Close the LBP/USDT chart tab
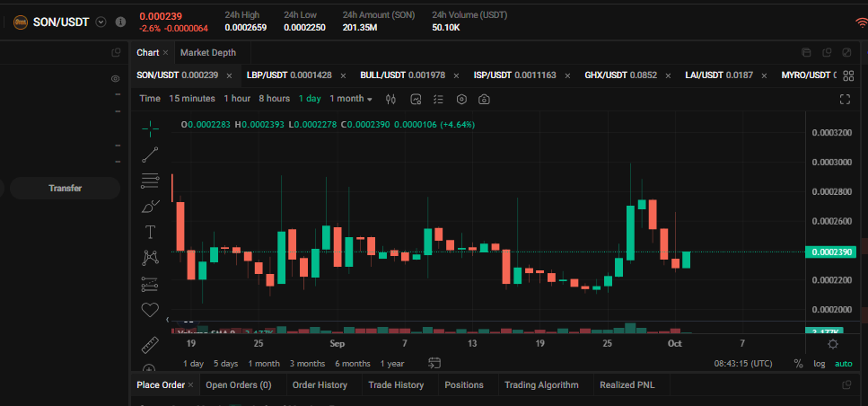Screen dimensions: 868x406 pos(343,75)
